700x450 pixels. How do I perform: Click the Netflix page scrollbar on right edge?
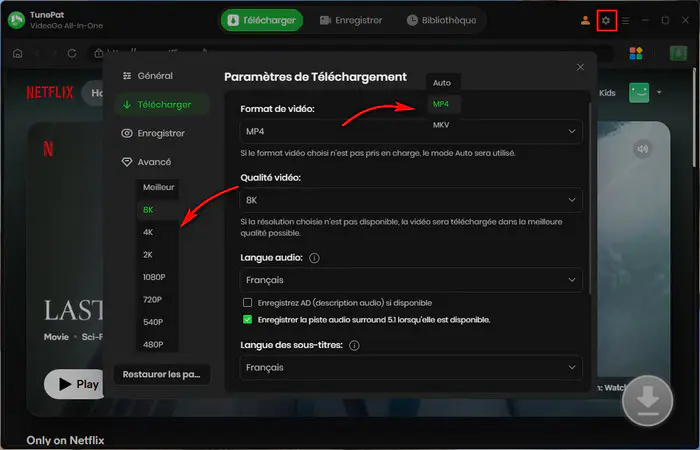[x=695, y=116]
